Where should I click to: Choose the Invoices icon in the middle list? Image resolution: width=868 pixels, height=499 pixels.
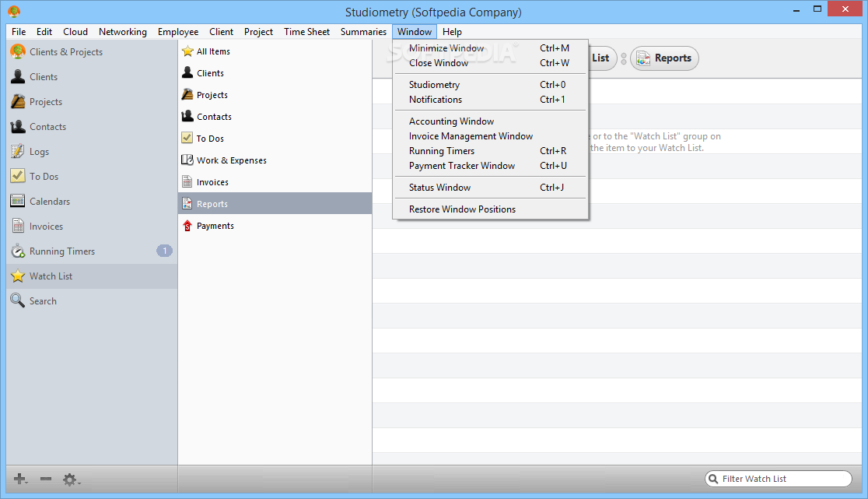point(187,181)
